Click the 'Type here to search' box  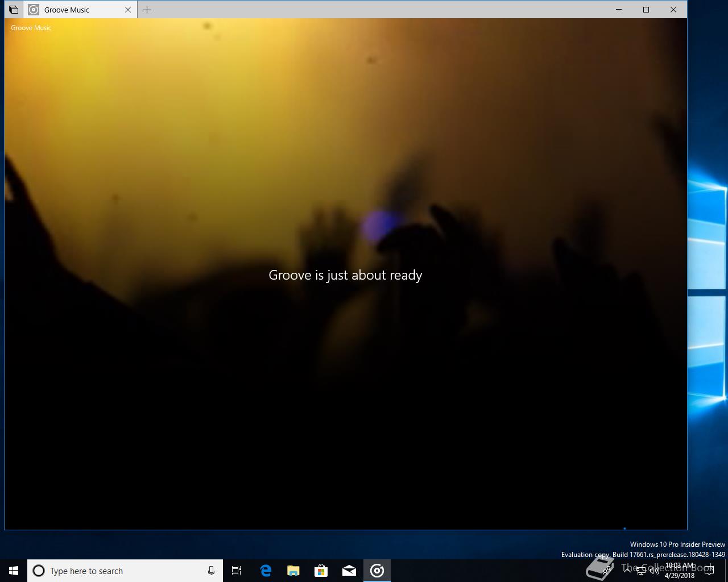(125, 571)
